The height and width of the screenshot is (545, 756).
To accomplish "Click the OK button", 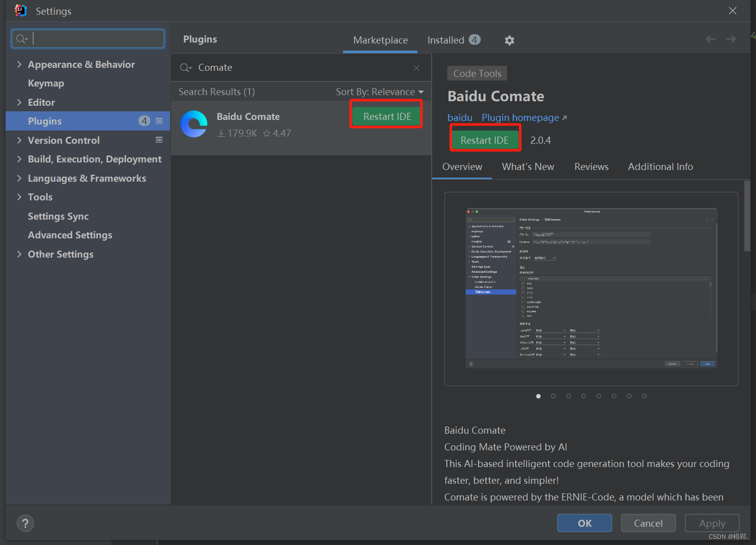I will (584, 523).
